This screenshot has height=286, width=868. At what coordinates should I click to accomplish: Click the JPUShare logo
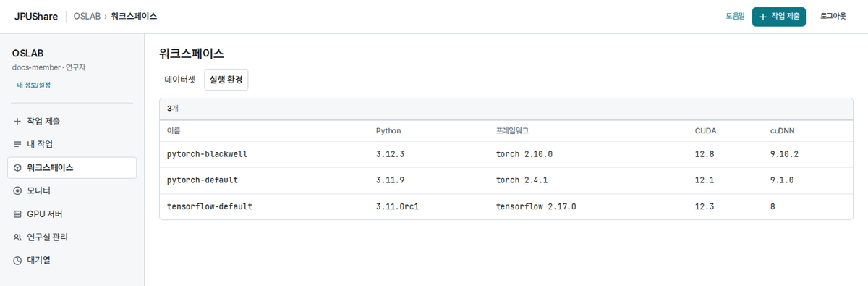(36, 16)
